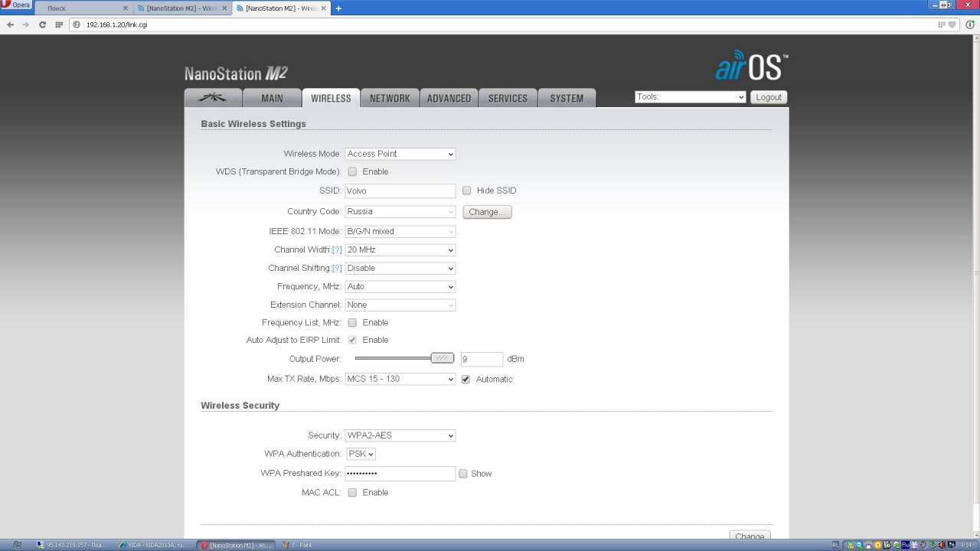Open the Ubiquiti logo tab
980x551 pixels.
[213, 98]
